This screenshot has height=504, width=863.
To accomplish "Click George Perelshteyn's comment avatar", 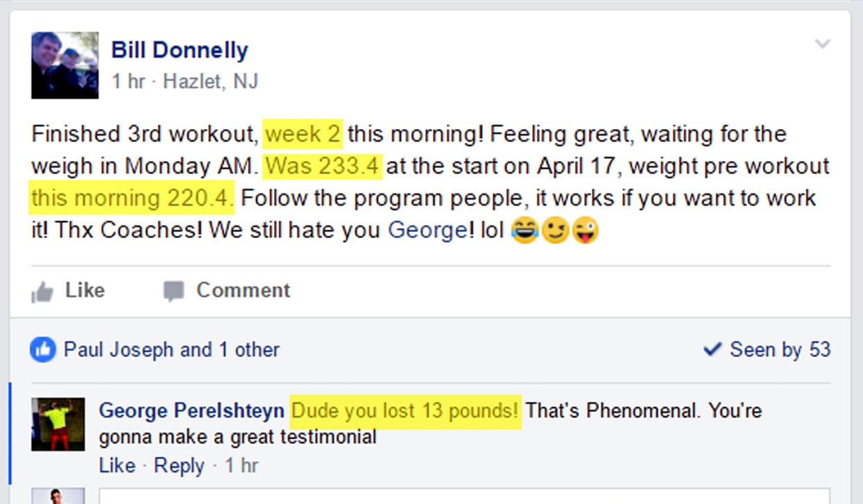I will coord(58,424).
